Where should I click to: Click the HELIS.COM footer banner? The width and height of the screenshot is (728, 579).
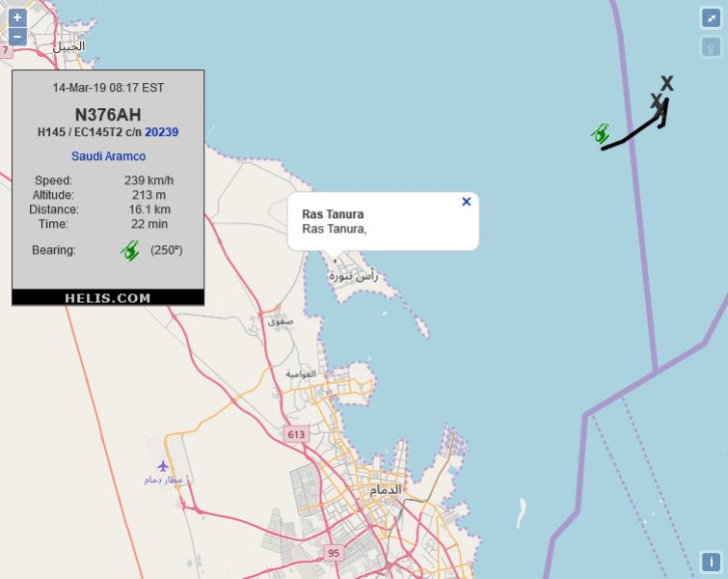click(108, 298)
